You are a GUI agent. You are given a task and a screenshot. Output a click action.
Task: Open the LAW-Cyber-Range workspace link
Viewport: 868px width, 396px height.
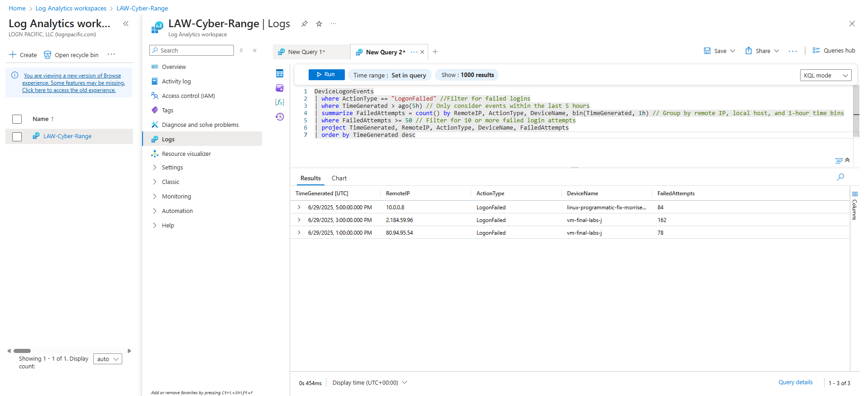(67, 136)
